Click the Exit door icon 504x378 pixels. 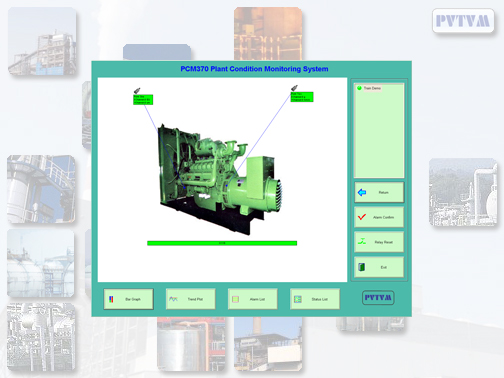[362, 267]
